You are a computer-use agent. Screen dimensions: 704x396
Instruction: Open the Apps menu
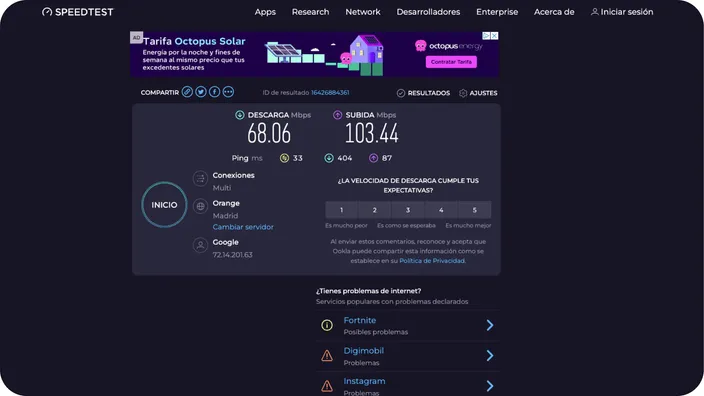[265, 12]
